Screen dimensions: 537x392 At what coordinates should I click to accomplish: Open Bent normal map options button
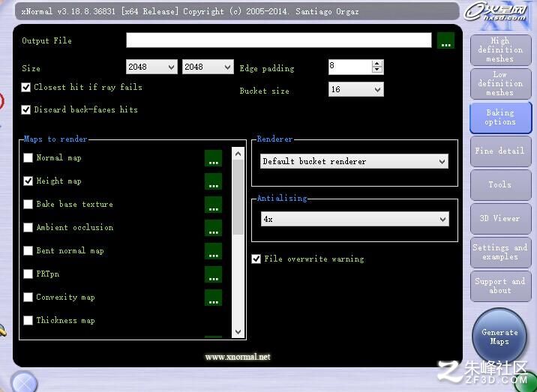pos(213,251)
